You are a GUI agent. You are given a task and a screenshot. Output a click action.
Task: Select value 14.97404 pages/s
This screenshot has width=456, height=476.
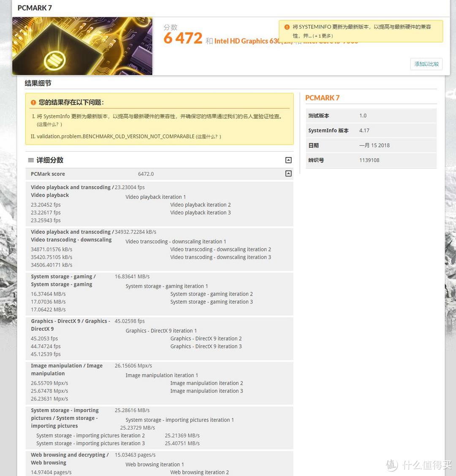click(51, 472)
